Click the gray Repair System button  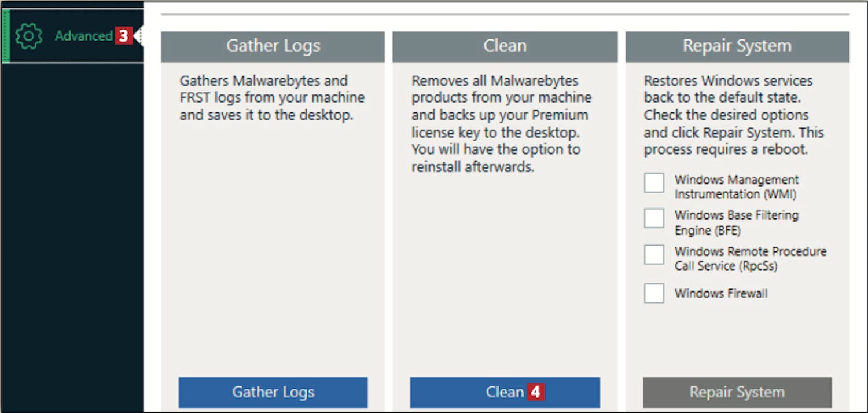point(737,392)
